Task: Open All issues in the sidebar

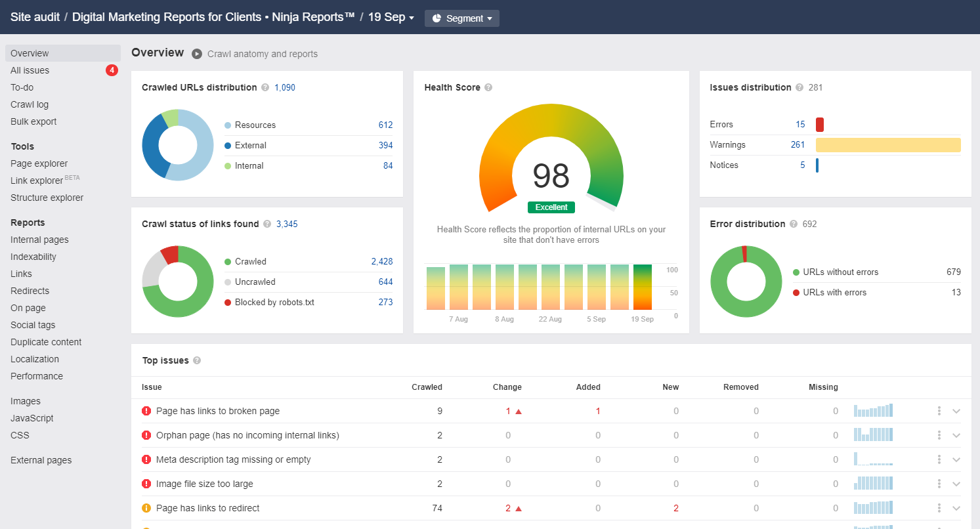Action: [x=30, y=70]
